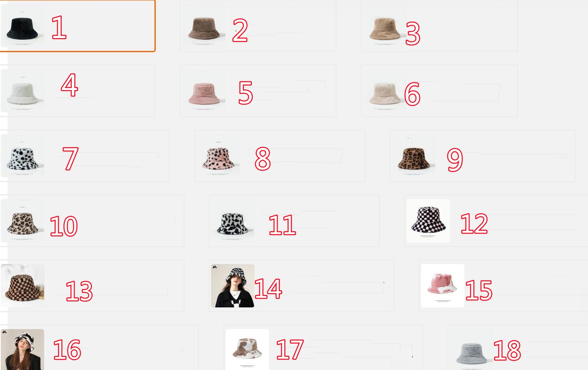Choose the black-and-white cow hat numbered 11
The width and height of the screenshot is (588, 370).
pyautogui.click(x=233, y=221)
